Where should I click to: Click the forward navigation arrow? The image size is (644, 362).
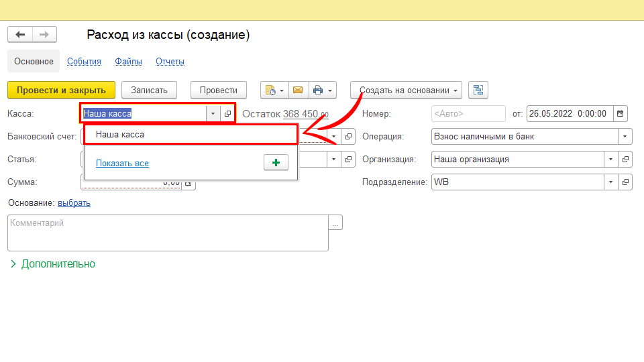pyautogui.click(x=44, y=35)
